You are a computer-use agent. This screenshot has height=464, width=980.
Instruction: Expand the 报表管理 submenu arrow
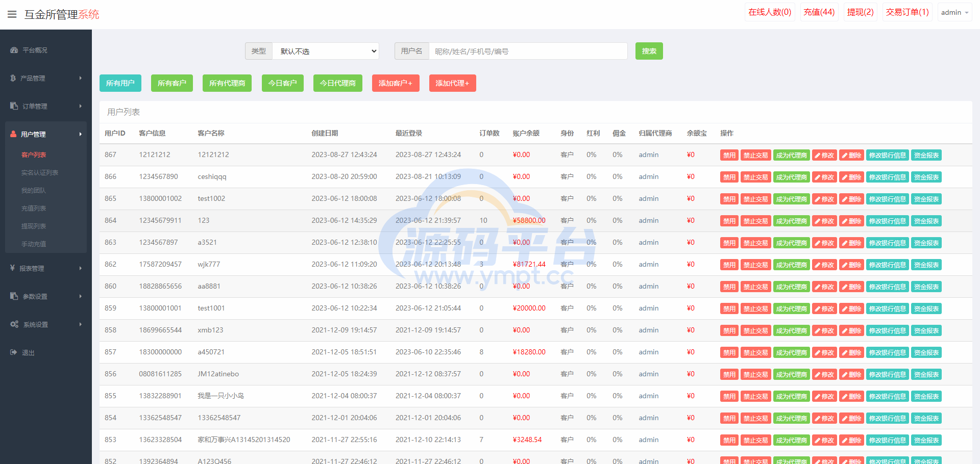pyautogui.click(x=81, y=268)
